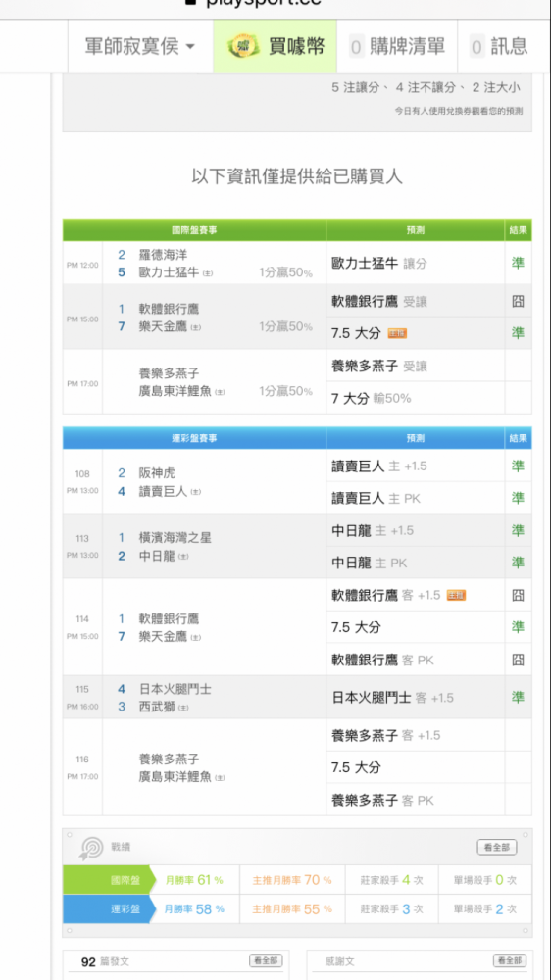551x980 pixels.
Task: Select the green 國際盤 record label
Action: [x=108, y=880]
